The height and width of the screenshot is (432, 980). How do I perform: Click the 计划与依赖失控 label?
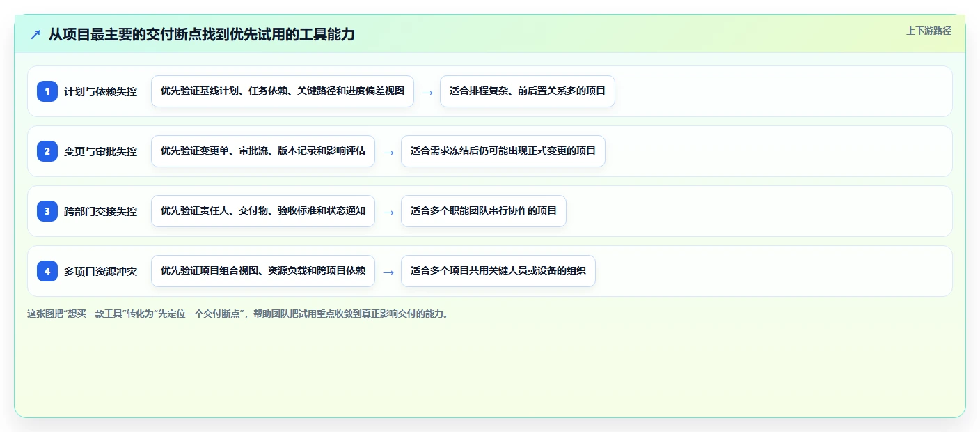(x=101, y=91)
